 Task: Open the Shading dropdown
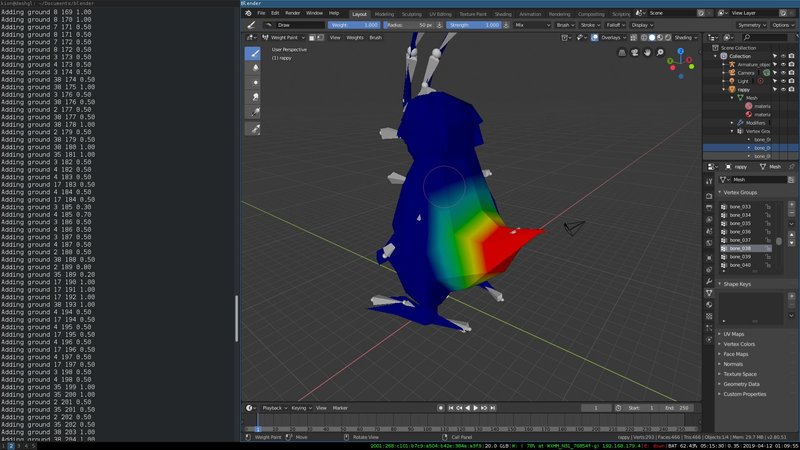pyautogui.click(x=686, y=38)
